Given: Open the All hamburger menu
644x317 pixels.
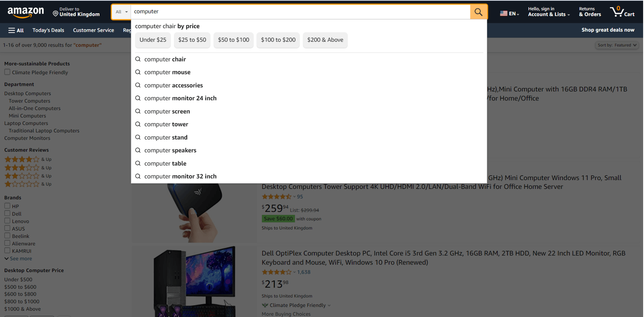Looking at the screenshot, I should [16, 30].
